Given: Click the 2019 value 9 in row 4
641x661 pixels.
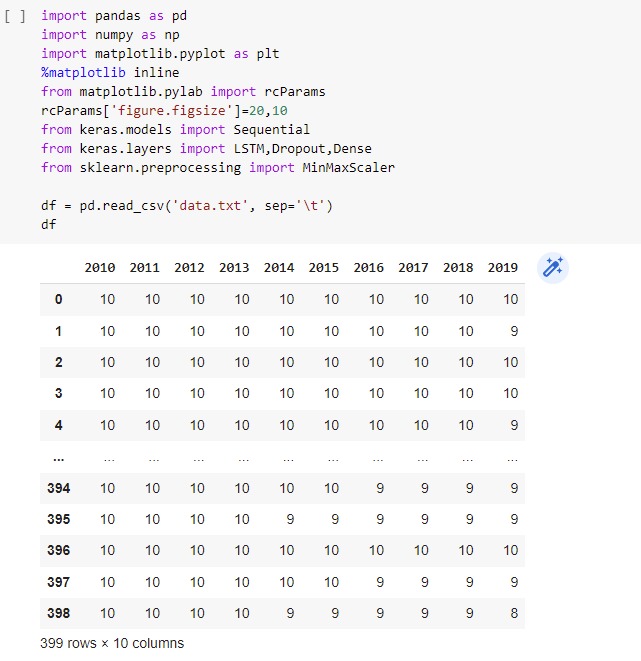Looking at the screenshot, I should click(x=514, y=425).
